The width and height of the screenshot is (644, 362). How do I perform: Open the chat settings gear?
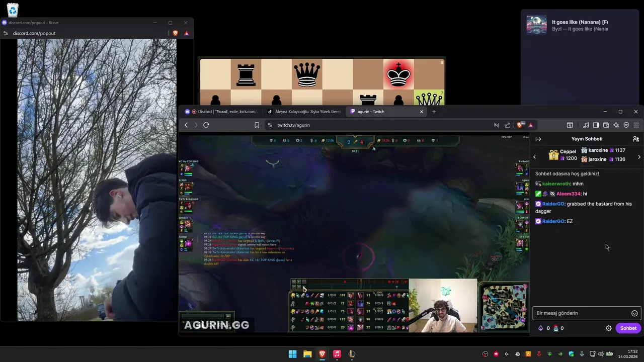click(609, 328)
